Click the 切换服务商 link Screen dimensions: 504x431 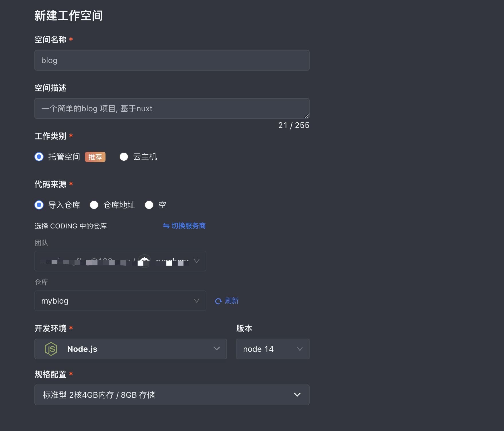(x=188, y=226)
